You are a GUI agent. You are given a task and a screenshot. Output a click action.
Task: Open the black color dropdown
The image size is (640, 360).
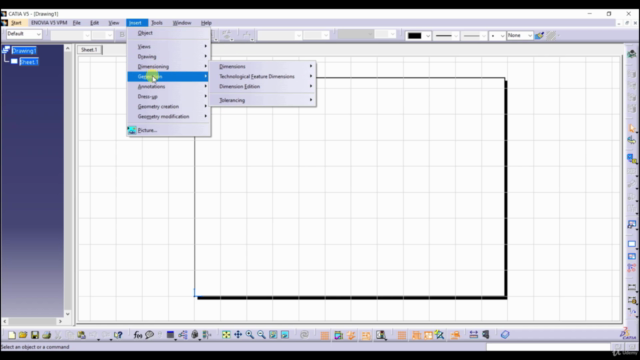pos(428,36)
